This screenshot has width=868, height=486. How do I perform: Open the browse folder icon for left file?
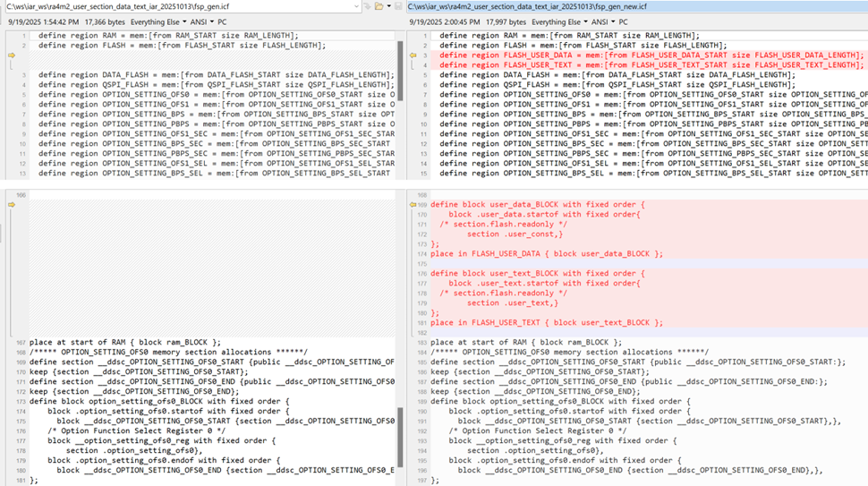[379, 6]
